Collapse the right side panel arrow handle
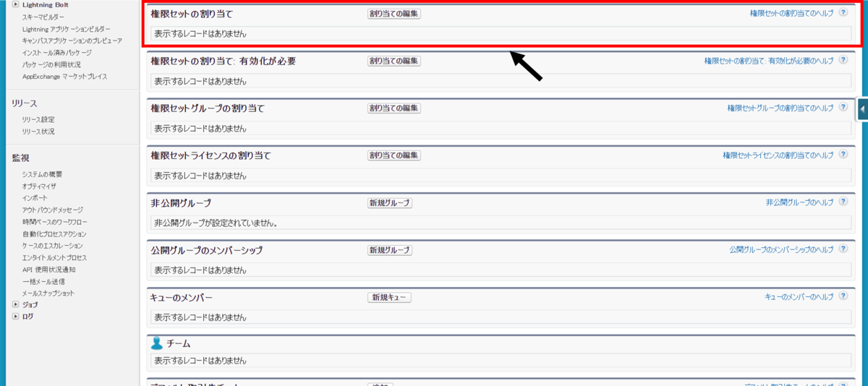Screen dimensions: 868x386 click(x=862, y=109)
